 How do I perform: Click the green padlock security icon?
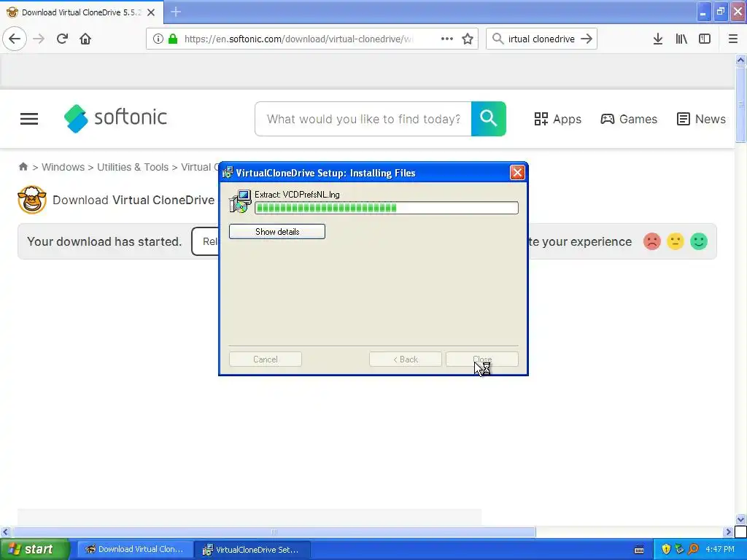172,39
